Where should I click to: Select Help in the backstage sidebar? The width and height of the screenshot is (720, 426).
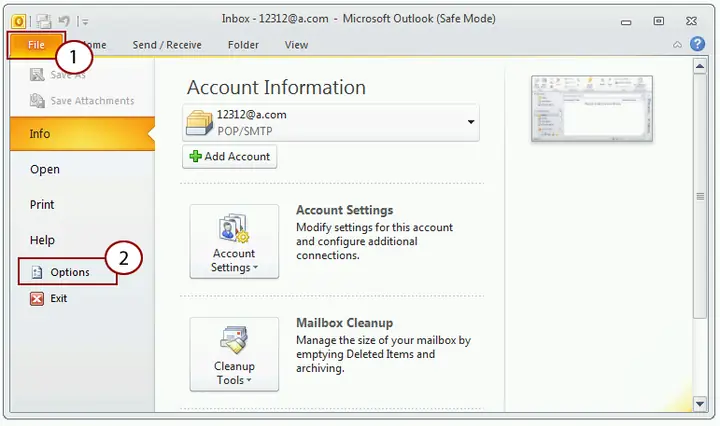[42, 240]
